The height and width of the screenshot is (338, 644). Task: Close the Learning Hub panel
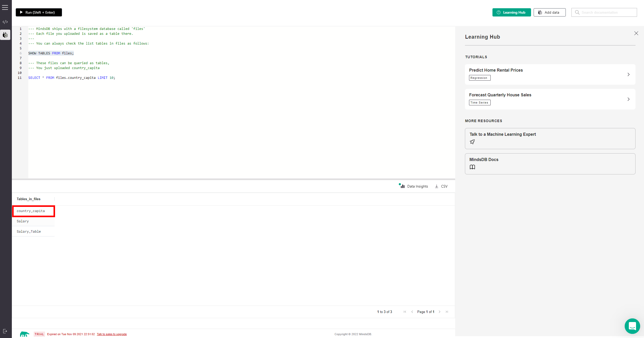click(636, 33)
